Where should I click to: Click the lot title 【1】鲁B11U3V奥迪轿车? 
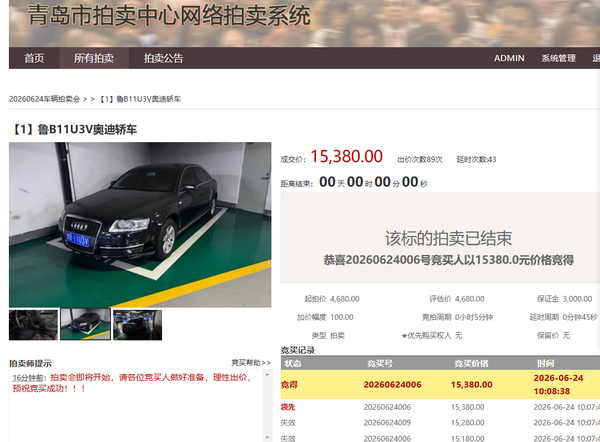(74, 130)
